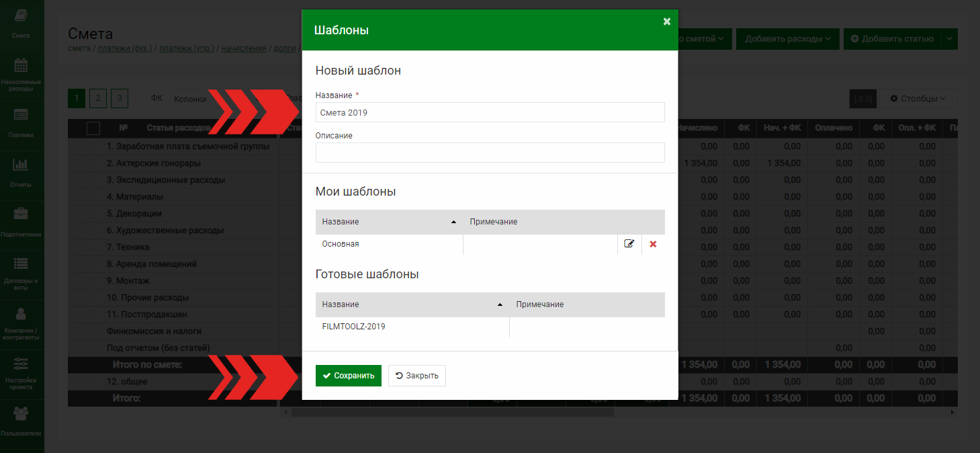Go to Начисляемые расходы in the sidebar
Screen dimensions: 980x453
point(21,74)
